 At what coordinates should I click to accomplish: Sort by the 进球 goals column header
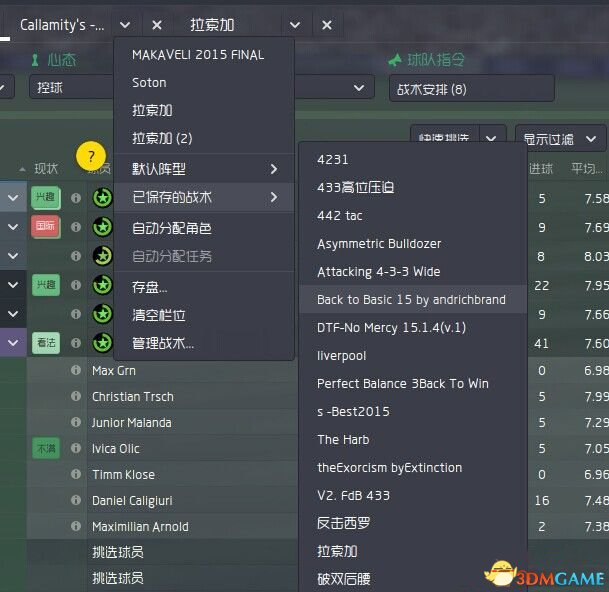coord(541,169)
